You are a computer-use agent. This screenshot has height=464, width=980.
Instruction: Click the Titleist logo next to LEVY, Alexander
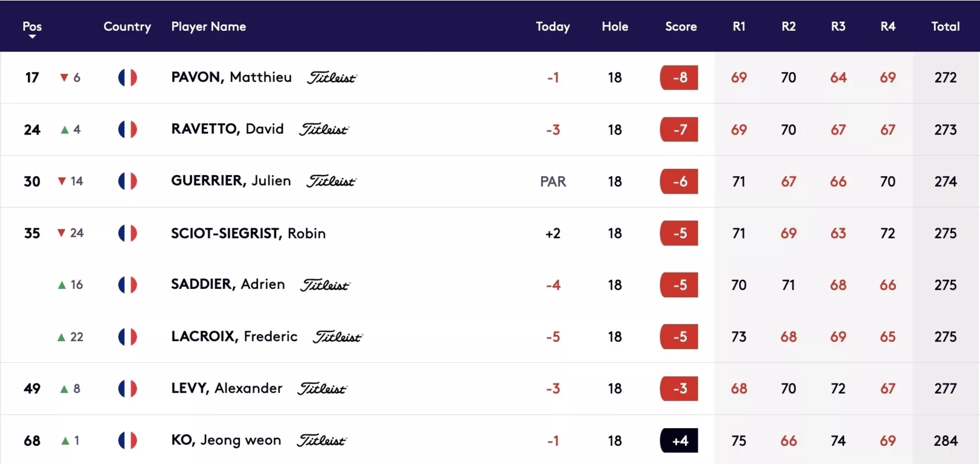point(322,389)
